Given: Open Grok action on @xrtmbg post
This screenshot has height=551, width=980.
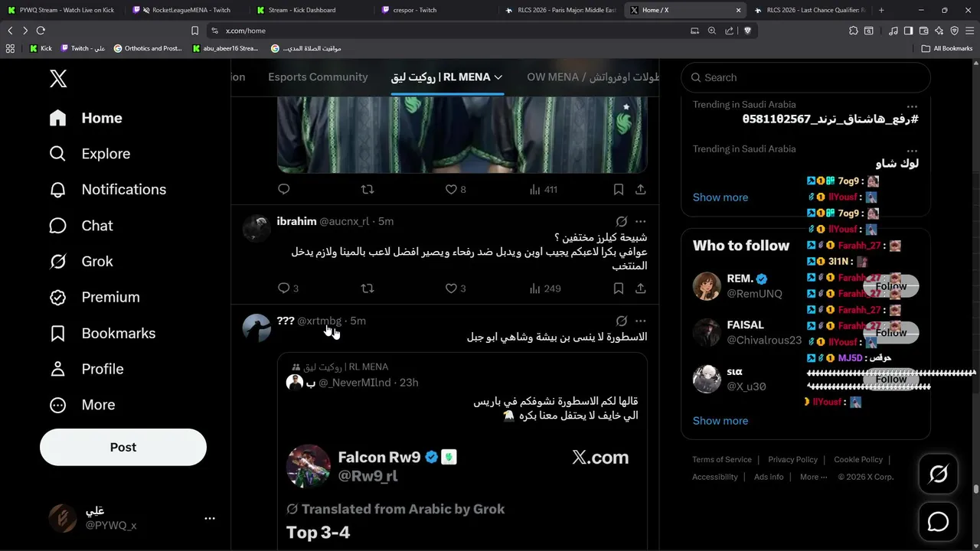Looking at the screenshot, I should click(622, 321).
